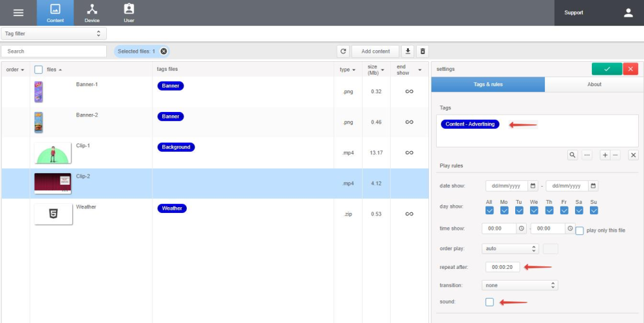The width and height of the screenshot is (644, 323).
Task: Confirm settings with the green checkmark
Action: point(607,69)
